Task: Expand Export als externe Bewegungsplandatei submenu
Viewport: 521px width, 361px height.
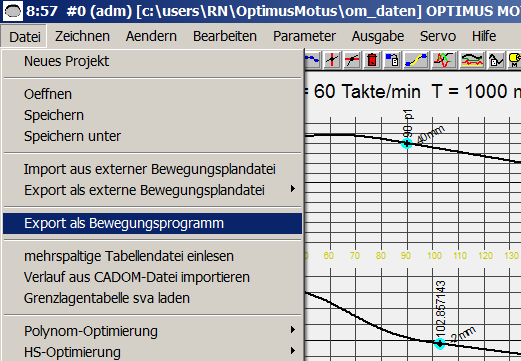Action: pos(152,190)
